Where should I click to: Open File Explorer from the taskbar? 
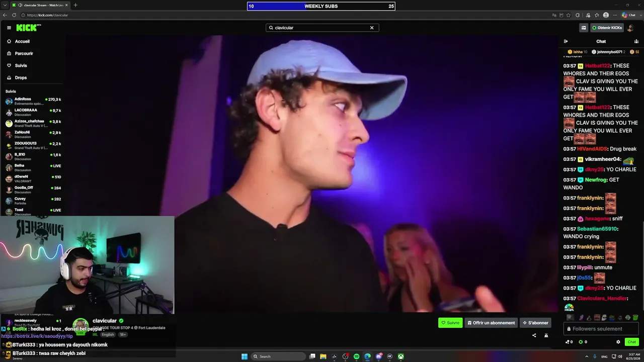coord(323,356)
